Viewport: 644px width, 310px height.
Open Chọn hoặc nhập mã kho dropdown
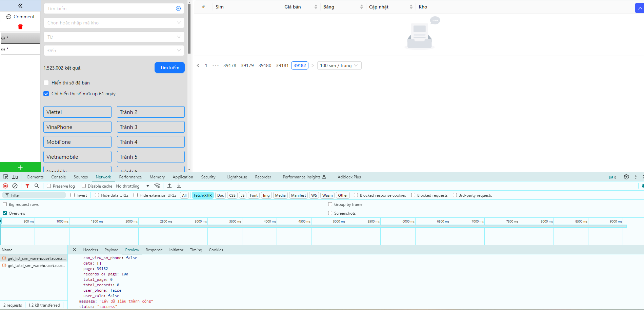[x=114, y=23]
